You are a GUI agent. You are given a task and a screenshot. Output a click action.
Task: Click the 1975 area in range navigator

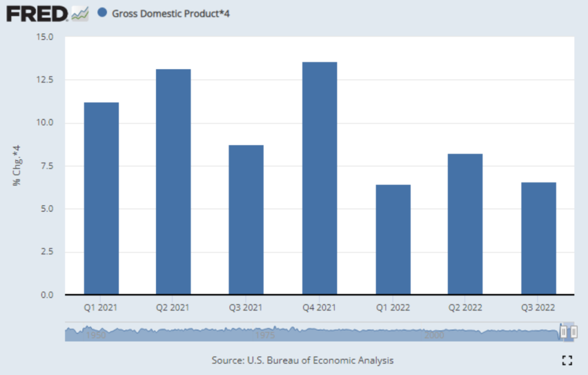coord(265,335)
